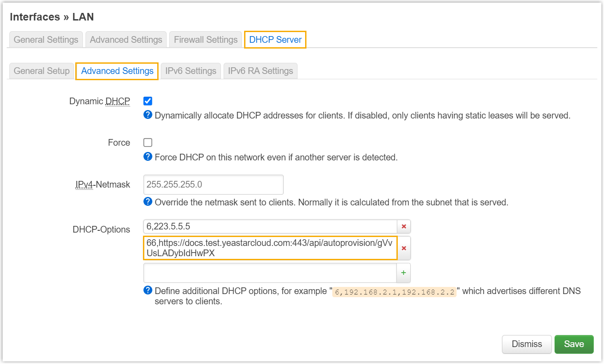This screenshot has height=364, width=604.
Task: Switch to General Setup sub-tab
Action: click(x=41, y=71)
